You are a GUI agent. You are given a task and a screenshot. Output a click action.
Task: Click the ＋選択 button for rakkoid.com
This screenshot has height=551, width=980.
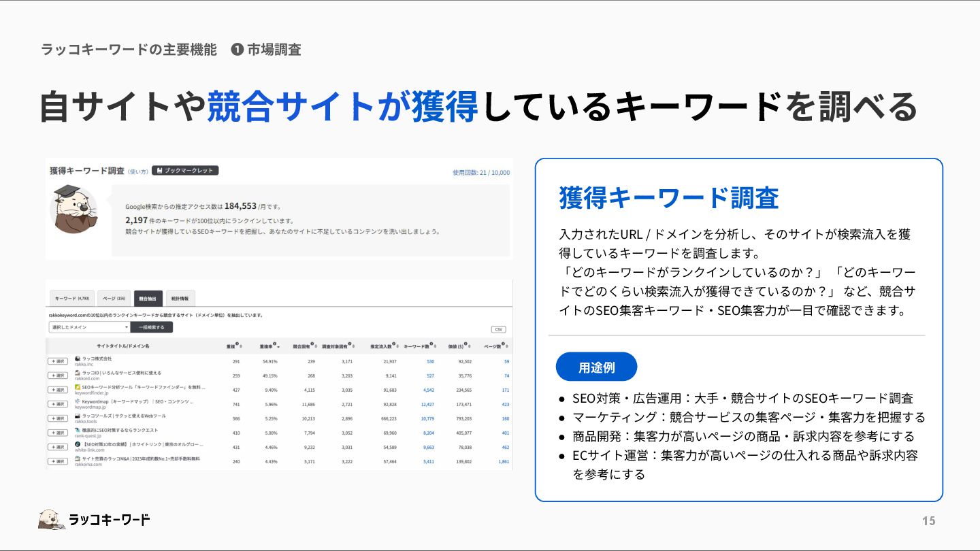(x=58, y=375)
